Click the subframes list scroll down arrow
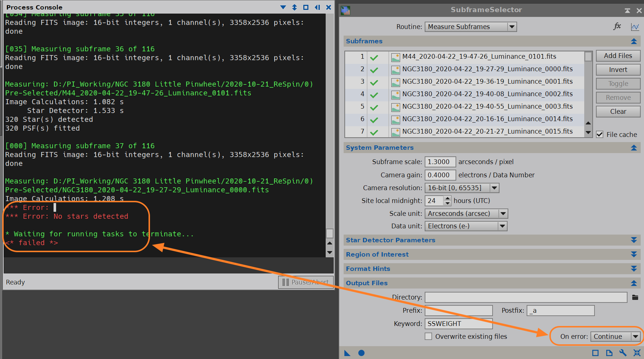The width and height of the screenshot is (644, 359). (x=588, y=133)
